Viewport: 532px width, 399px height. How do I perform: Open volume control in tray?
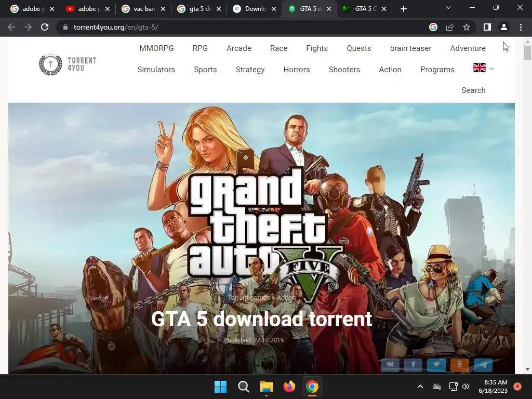pos(465,387)
